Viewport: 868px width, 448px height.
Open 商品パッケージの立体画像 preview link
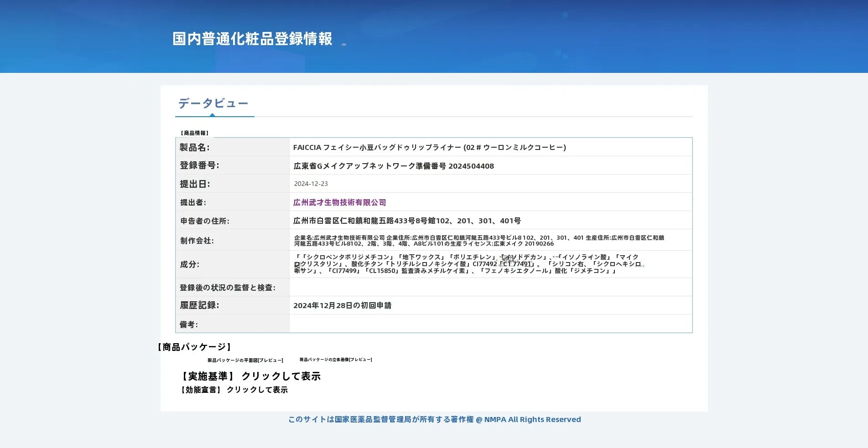336,360
